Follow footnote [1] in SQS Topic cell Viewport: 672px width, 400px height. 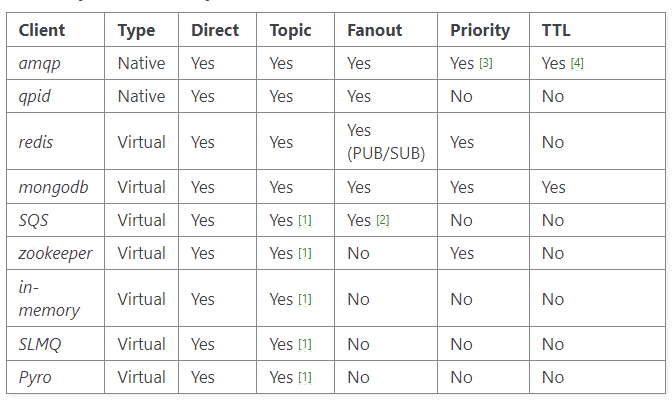[305, 220]
